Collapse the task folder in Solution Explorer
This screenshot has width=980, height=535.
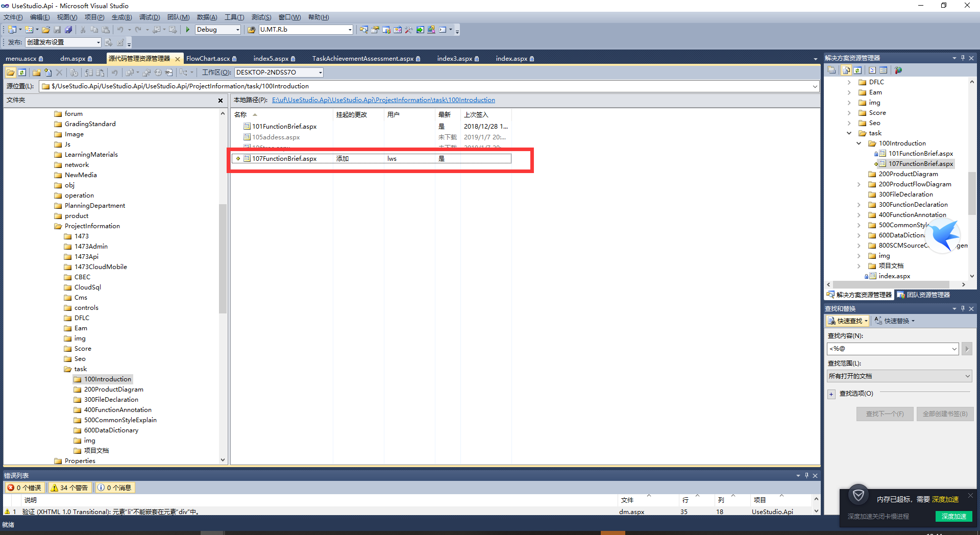pos(849,133)
